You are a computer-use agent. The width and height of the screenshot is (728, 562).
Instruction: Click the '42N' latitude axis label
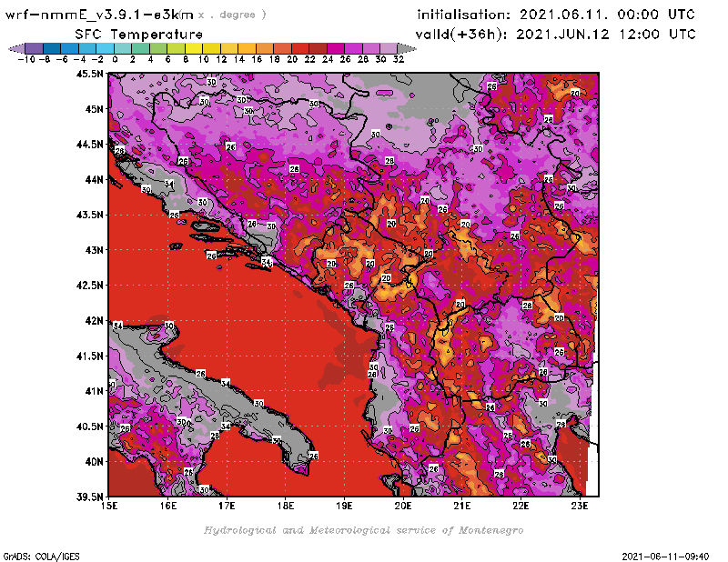click(94, 321)
